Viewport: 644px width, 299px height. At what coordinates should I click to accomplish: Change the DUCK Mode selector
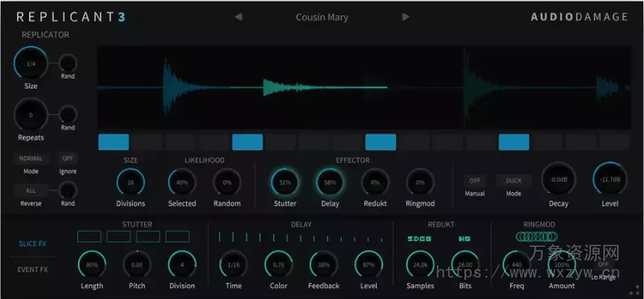[514, 180]
